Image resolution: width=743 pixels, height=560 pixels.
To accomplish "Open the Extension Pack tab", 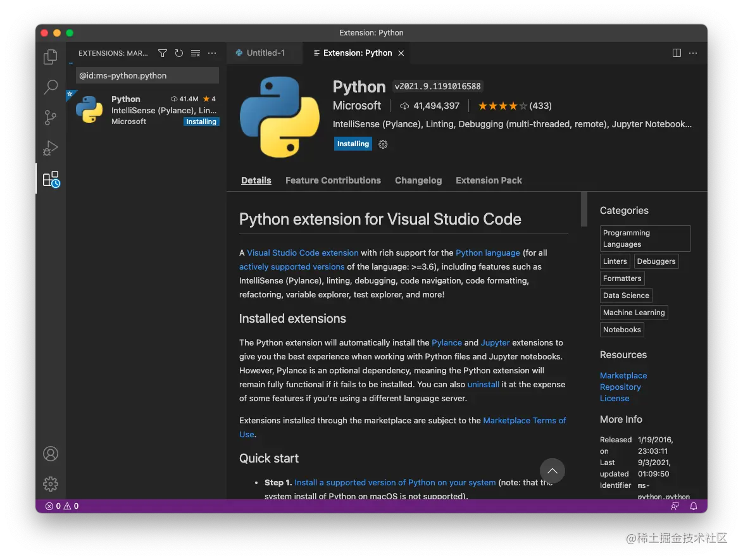I will (x=489, y=180).
